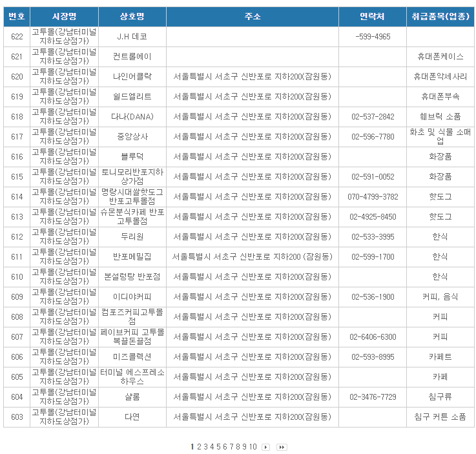The width and height of the screenshot is (476, 454).
Task: Click phone number 02-537-2842
Action: 373,117
